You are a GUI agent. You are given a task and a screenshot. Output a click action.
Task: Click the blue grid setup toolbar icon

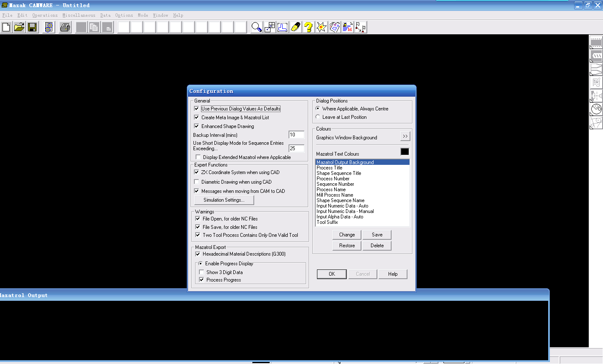click(x=49, y=28)
